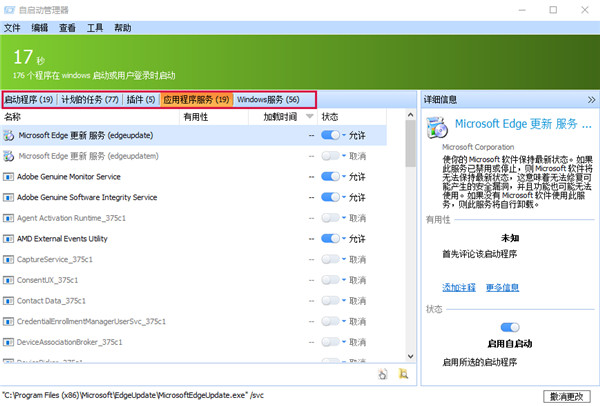Click the Agent Activation Runtime_375c1 icon
600x406 pixels.
[x=8, y=218]
